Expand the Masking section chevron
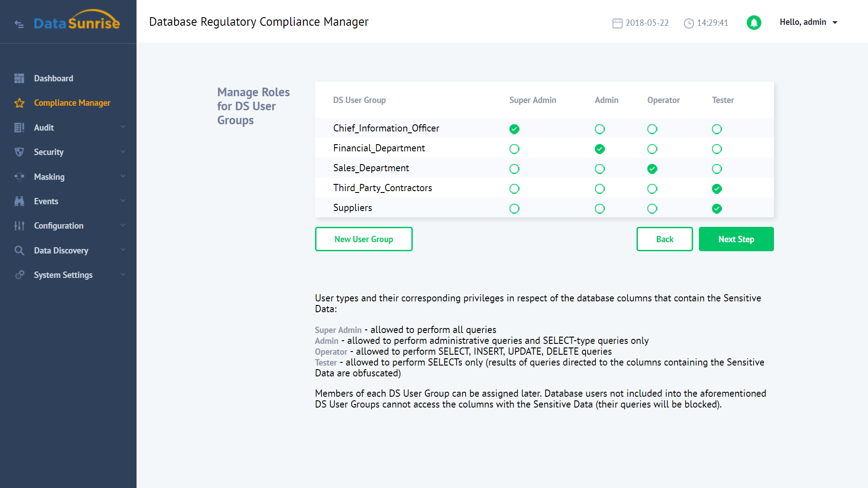This screenshot has height=488, width=868. [123, 177]
